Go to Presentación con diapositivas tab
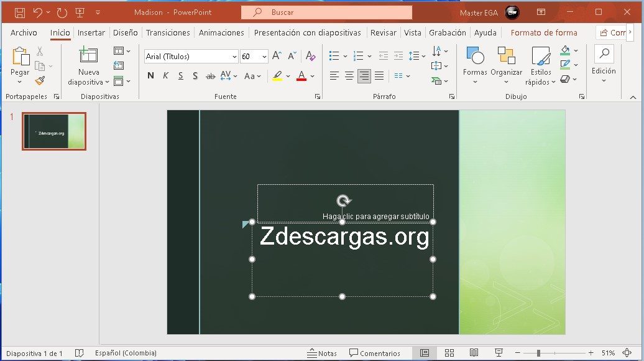The height and width of the screenshot is (361, 644). point(307,32)
